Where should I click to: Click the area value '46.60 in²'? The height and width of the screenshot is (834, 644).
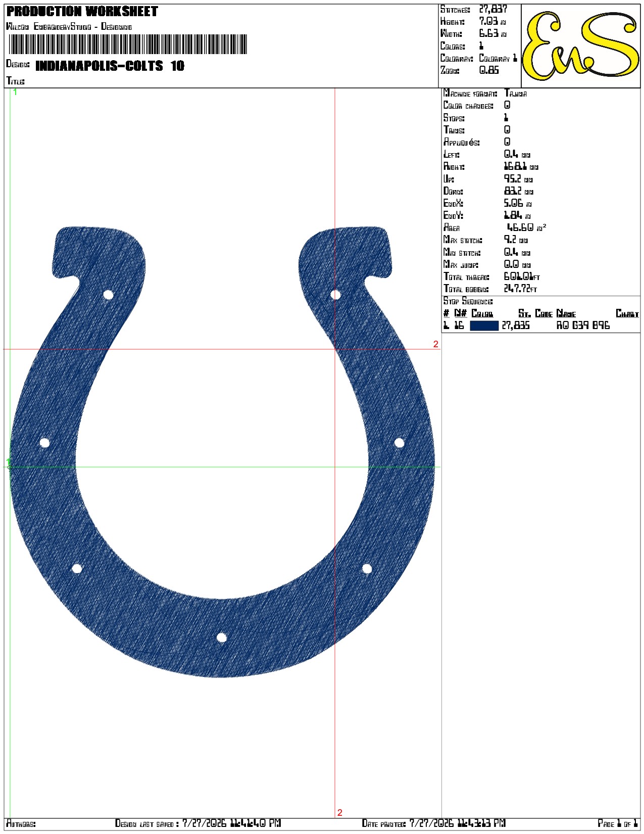[526, 227]
